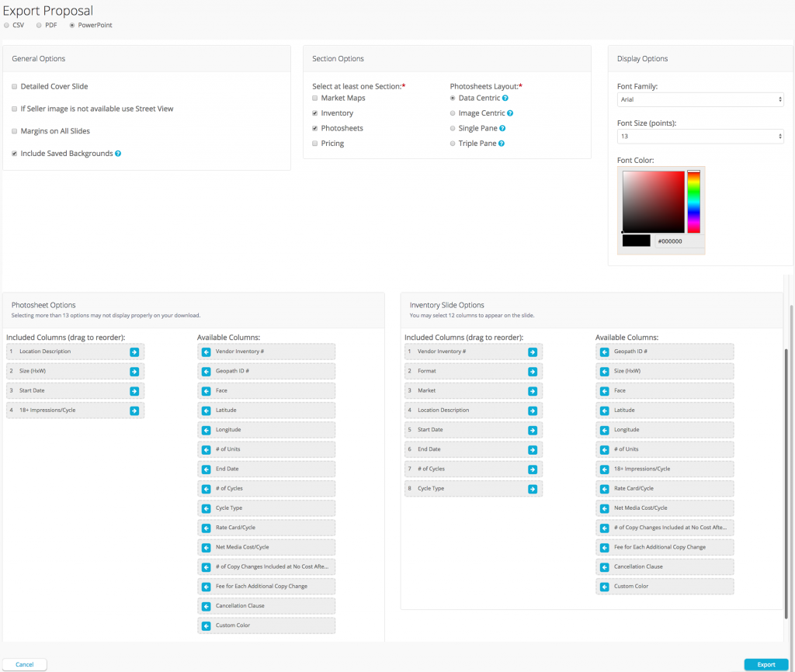Image resolution: width=795 pixels, height=672 pixels.
Task: Select PowerPoint export format
Action: [72, 26]
